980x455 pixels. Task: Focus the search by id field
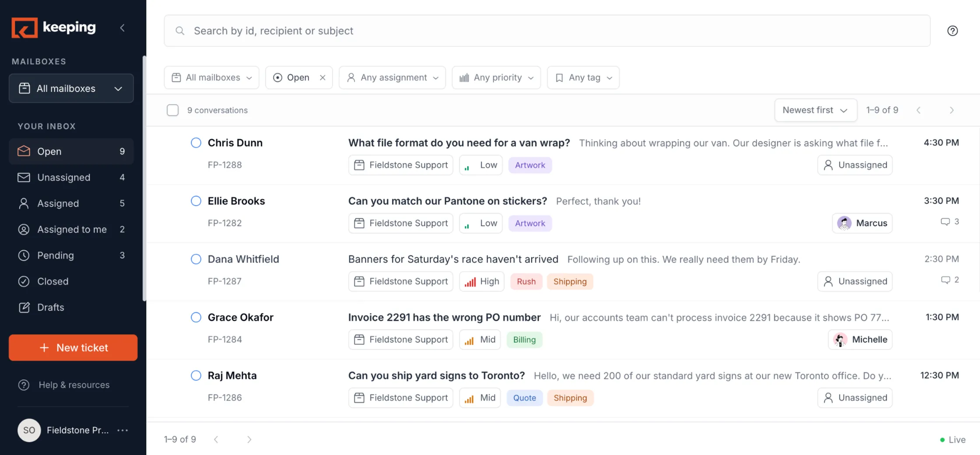547,31
